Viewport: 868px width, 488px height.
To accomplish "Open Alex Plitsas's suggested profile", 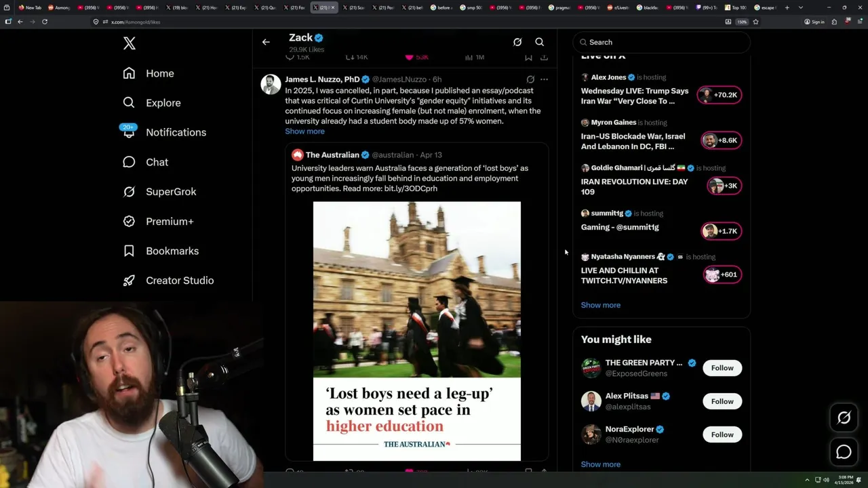I will (627, 396).
